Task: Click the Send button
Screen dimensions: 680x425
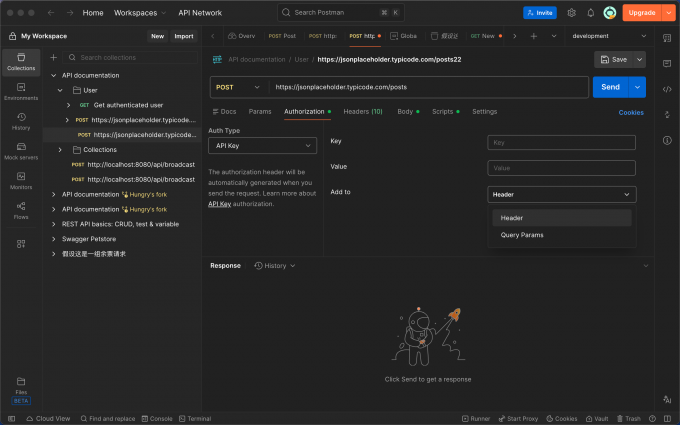Action: coord(610,87)
